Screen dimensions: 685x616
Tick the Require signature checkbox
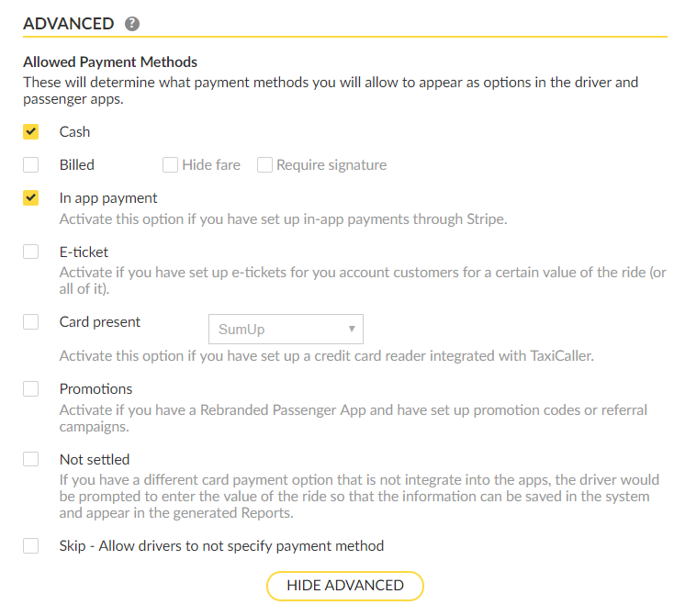pos(264,165)
